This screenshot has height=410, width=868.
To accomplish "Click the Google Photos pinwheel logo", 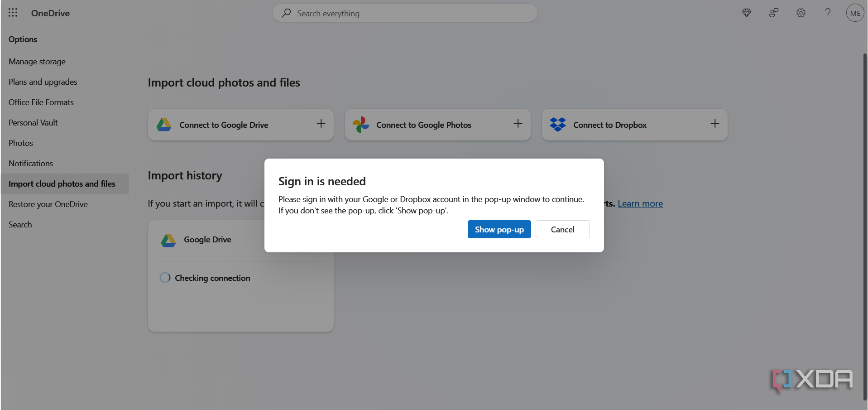I will tap(361, 125).
